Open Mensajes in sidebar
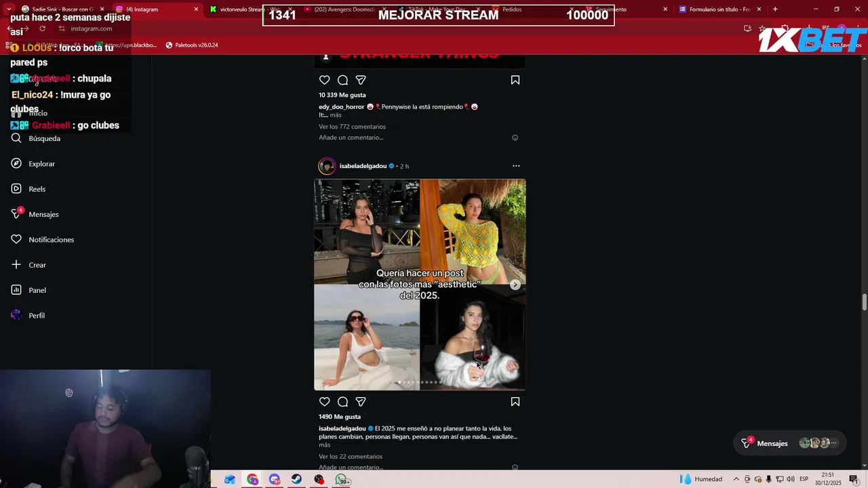Screen dimensions: 868x488 (x=35, y=214)
